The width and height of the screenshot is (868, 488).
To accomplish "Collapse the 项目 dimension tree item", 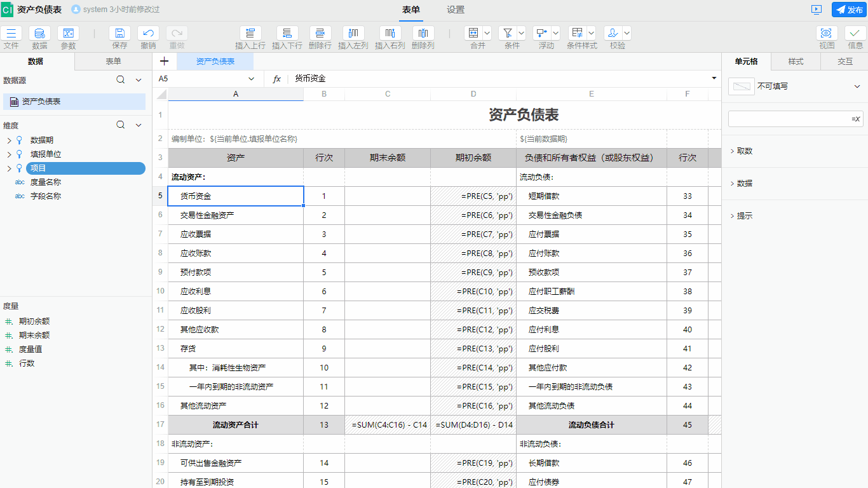I will click(x=8, y=168).
